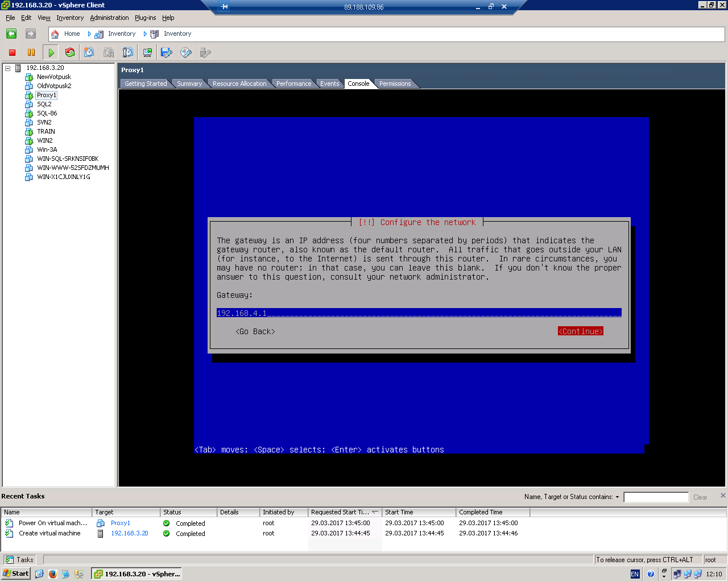Image resolution: width=728 pixels, height=582 pixels.
Task: Switch to the Performance tab
Action: [x=293, y=84]
